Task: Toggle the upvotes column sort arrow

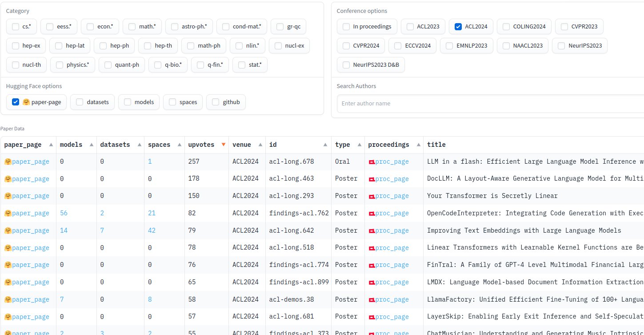Action: 223,145
